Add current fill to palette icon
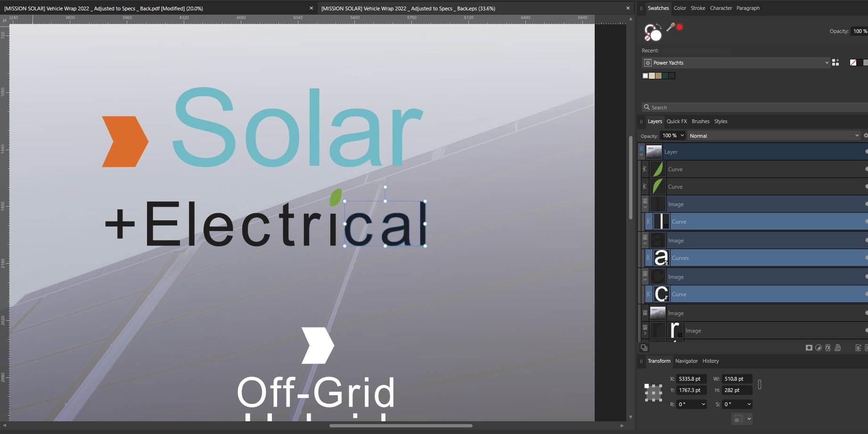This screenshot has width=868, height=434. coord(835,62)
